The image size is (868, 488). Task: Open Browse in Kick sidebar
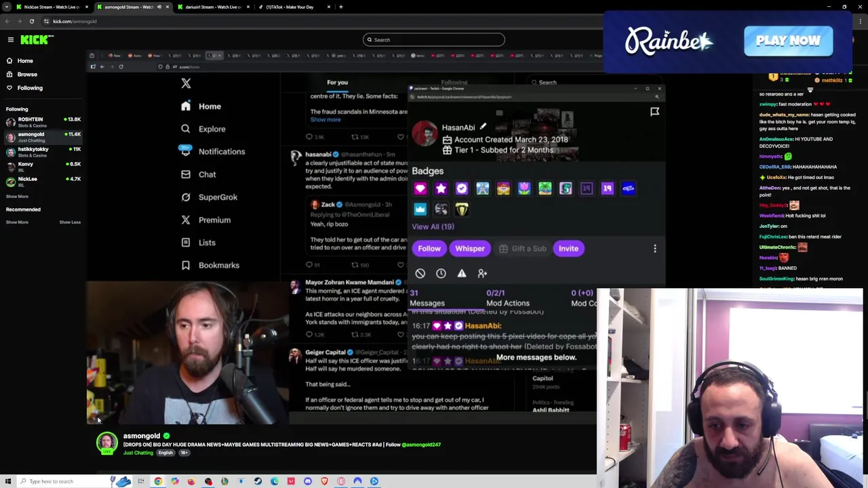[27, 74]
